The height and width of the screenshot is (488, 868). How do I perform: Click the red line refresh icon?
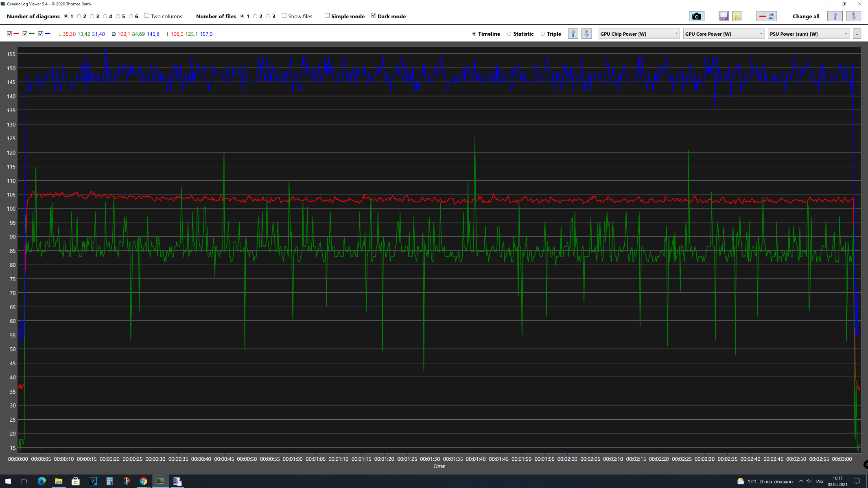tap(766, 16)
